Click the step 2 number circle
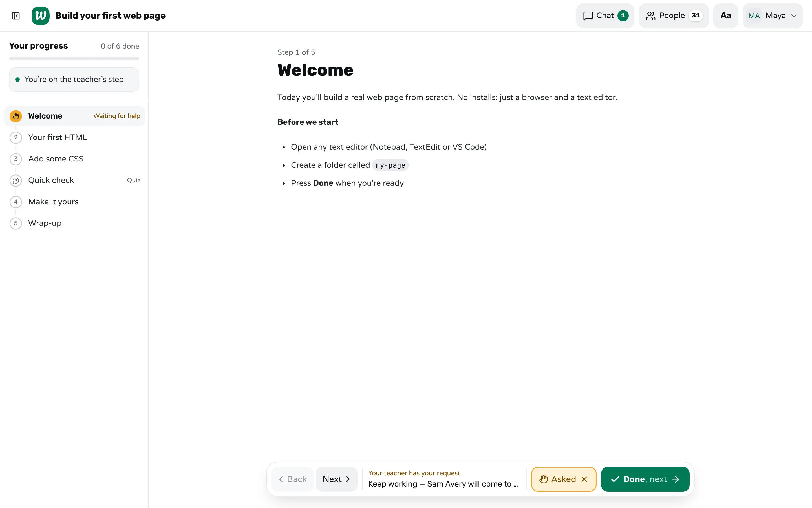This screenshot has width=812, height=508. point(16,138)
